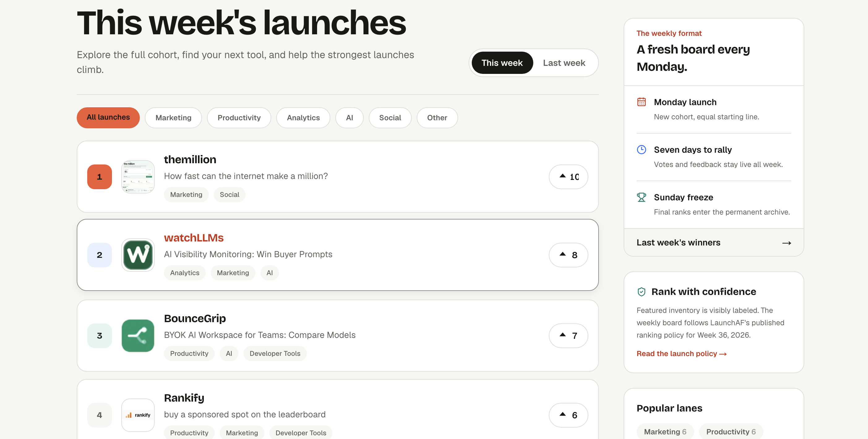Click the Productivity tag on Rankify
This screenshot has height=439, width=868.
click(189, 433)
